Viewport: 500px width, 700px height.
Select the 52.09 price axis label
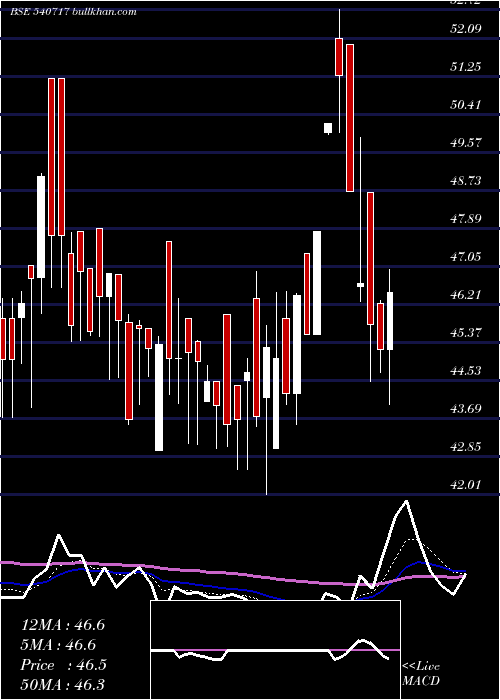466,29
